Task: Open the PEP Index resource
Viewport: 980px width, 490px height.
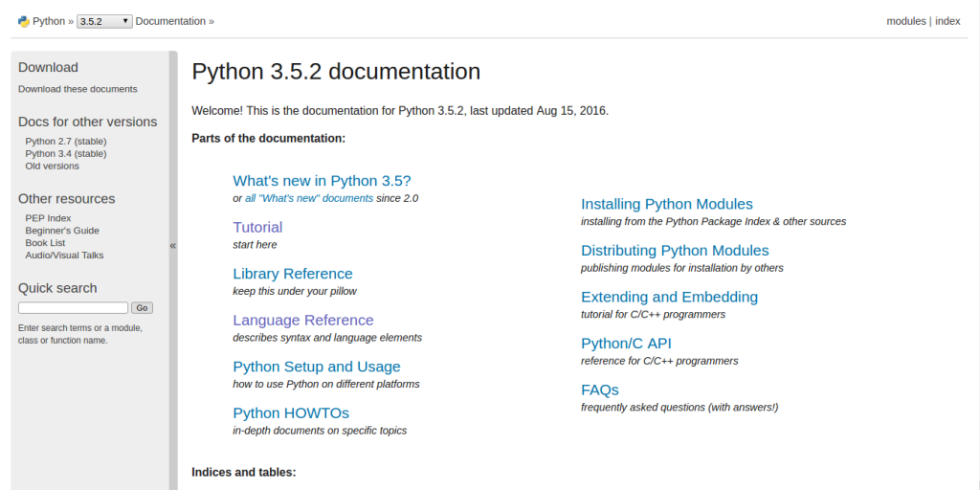Action: point(49,218)
